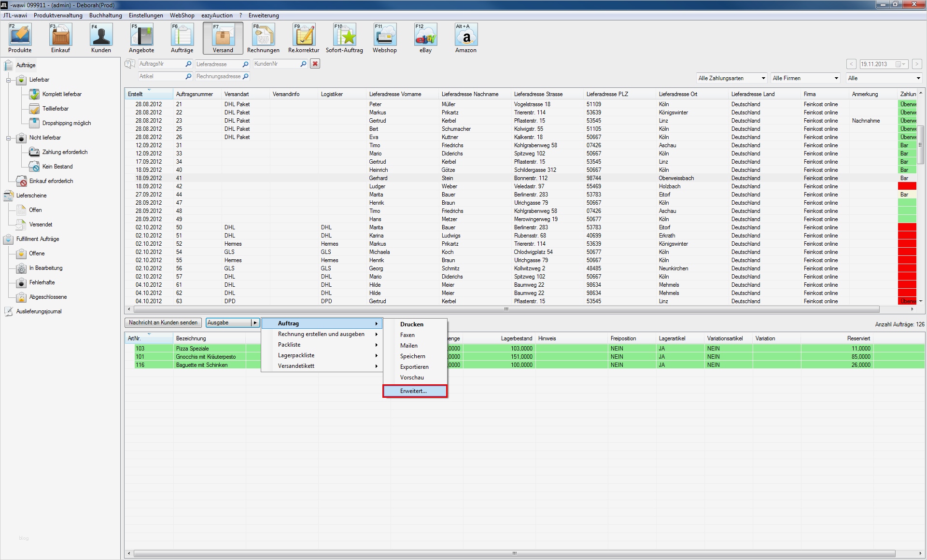
Task: Open the Alle Zahlungsarten dropdown
Action: 731,78
